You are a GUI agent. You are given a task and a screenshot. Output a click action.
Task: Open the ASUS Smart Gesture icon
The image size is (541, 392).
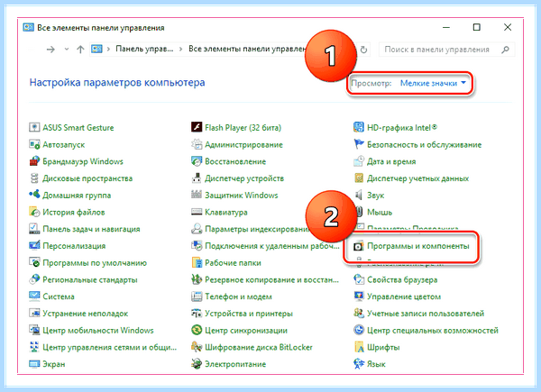pyautogui.click(x=34, y=128)
